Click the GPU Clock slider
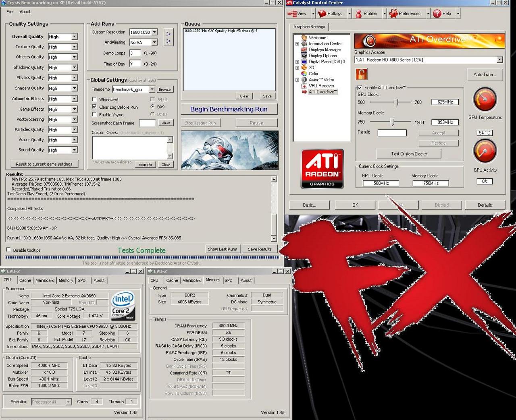The image size is (516, 420). (396, 102)
